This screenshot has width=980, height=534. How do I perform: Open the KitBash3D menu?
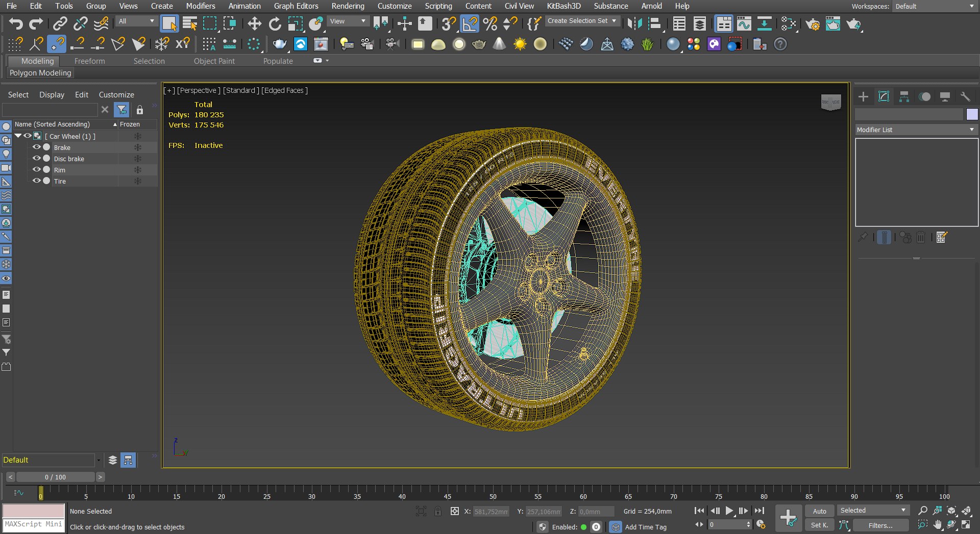(x=563, y=6)
